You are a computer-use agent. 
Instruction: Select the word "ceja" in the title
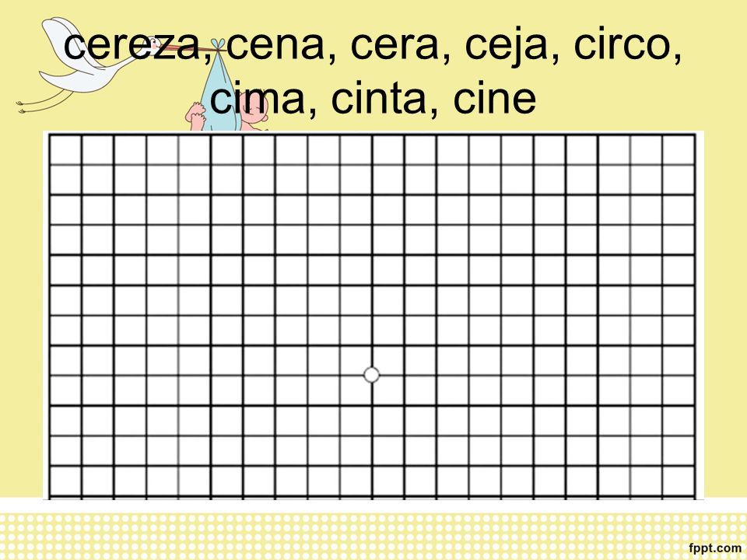tap(505, 47)
